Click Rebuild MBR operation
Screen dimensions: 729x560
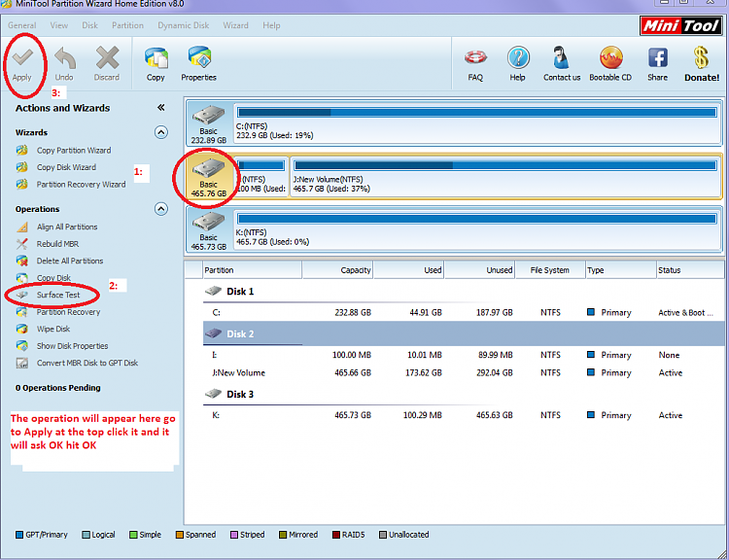click(57, 244)
